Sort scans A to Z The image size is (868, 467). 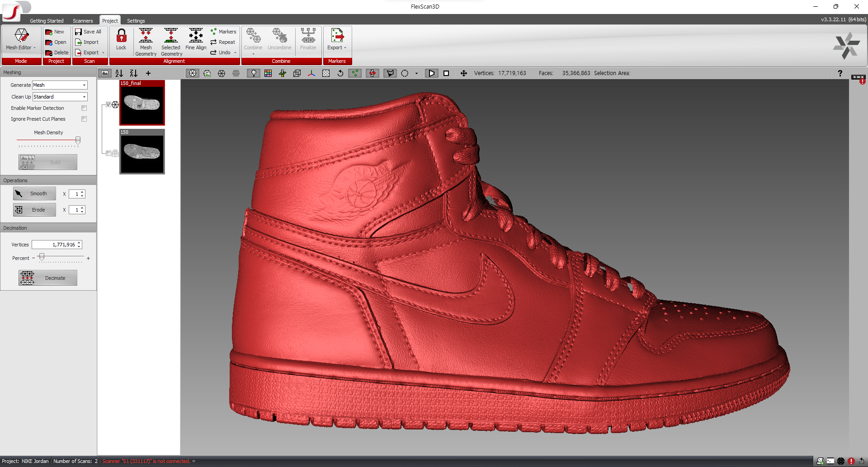(119, 73)
